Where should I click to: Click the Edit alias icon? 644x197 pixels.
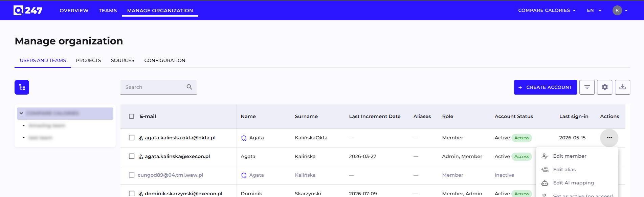click(x=545, y=170)
